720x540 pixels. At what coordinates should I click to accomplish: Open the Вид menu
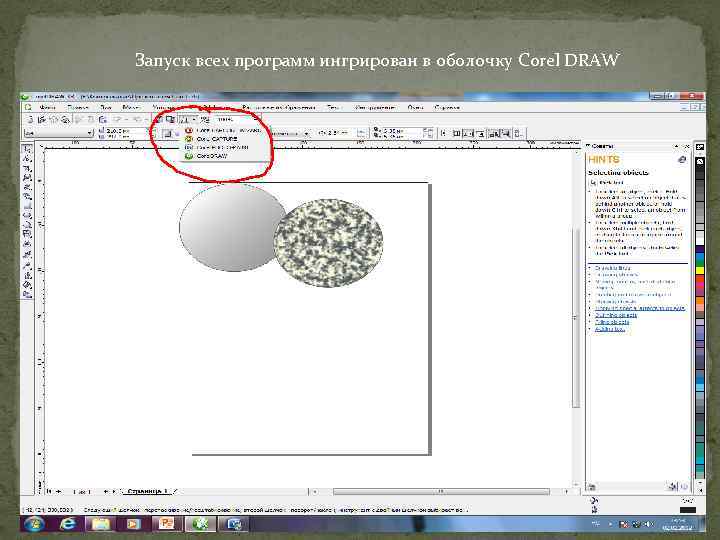[106, 107]
